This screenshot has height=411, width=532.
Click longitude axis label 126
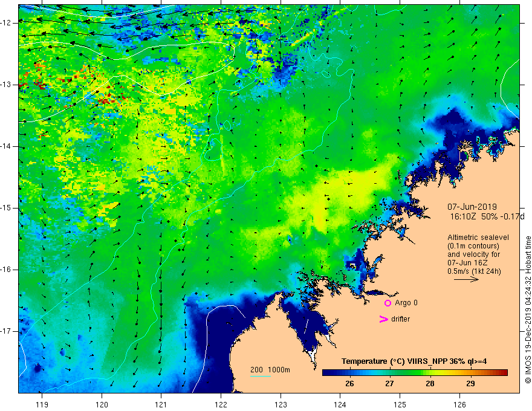click(459, 404)
